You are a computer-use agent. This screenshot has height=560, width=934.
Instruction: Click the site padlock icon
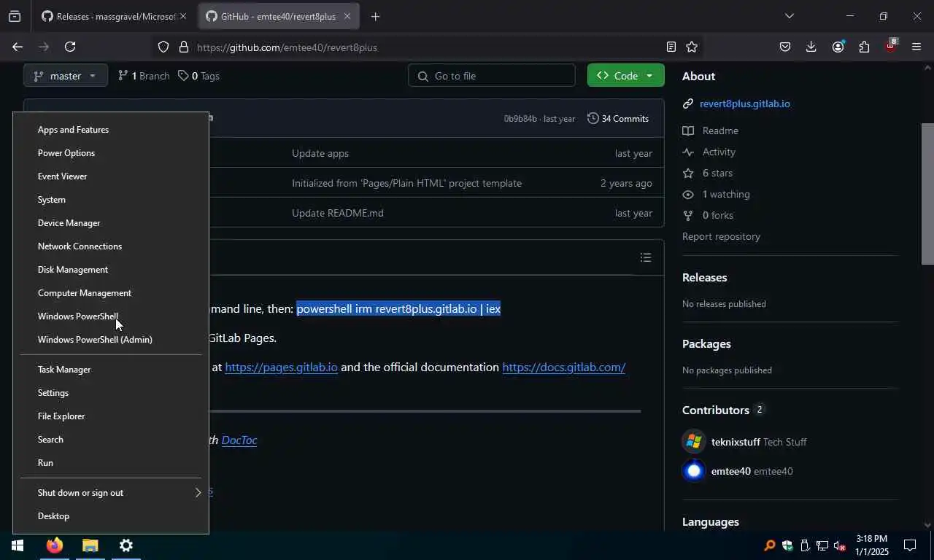coord(184,47)
